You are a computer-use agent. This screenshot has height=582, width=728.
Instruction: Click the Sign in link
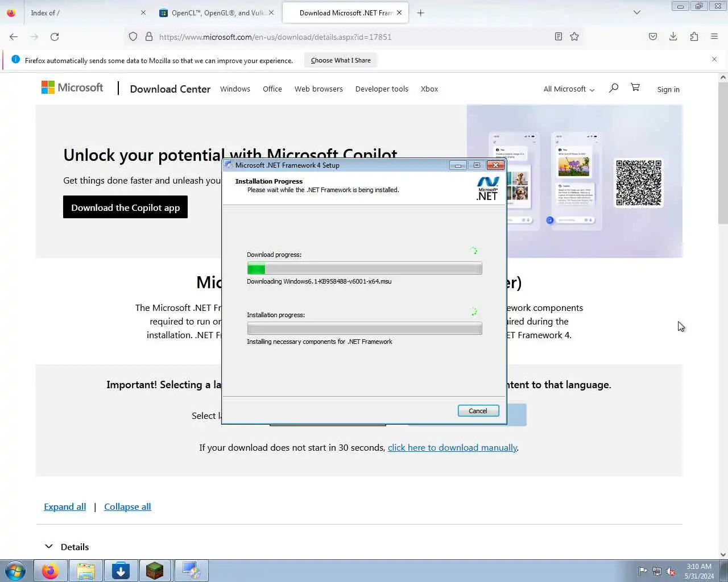(668, 90)
